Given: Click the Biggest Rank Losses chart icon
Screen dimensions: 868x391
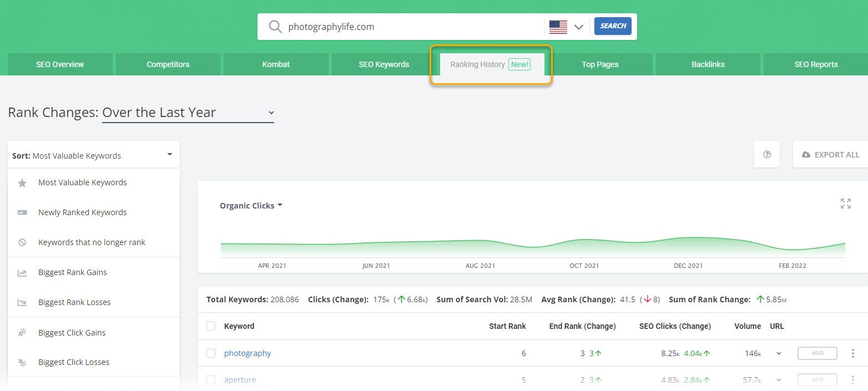Looking at the screenshot, I should pyautogui.click(x=22, y=302).
